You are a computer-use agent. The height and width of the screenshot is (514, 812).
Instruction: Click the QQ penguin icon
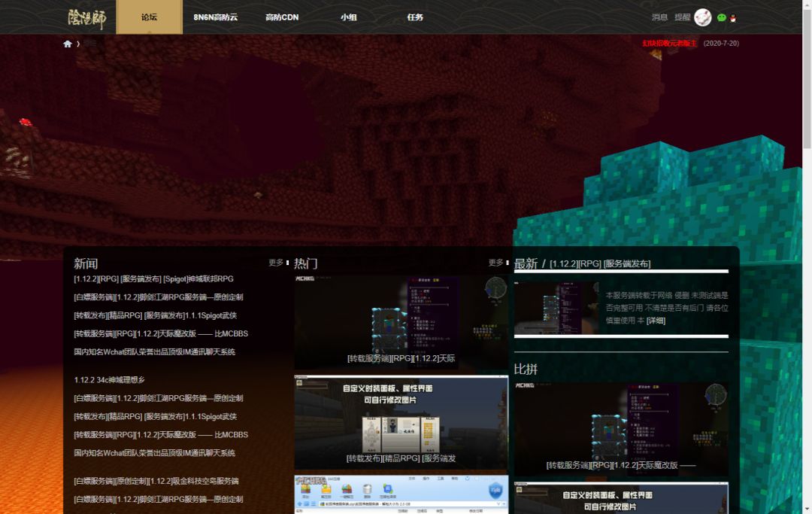[733, 18]
